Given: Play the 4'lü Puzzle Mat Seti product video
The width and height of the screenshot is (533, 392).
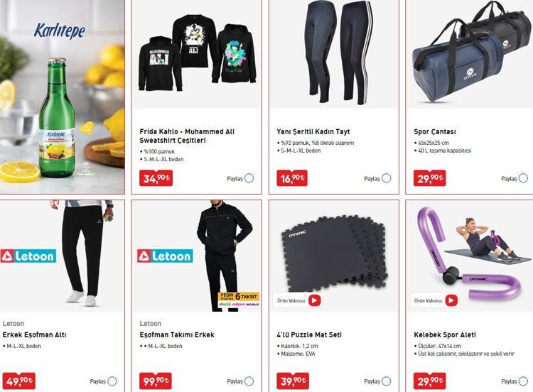Looking at the screenshot, I should pos(314,300).
